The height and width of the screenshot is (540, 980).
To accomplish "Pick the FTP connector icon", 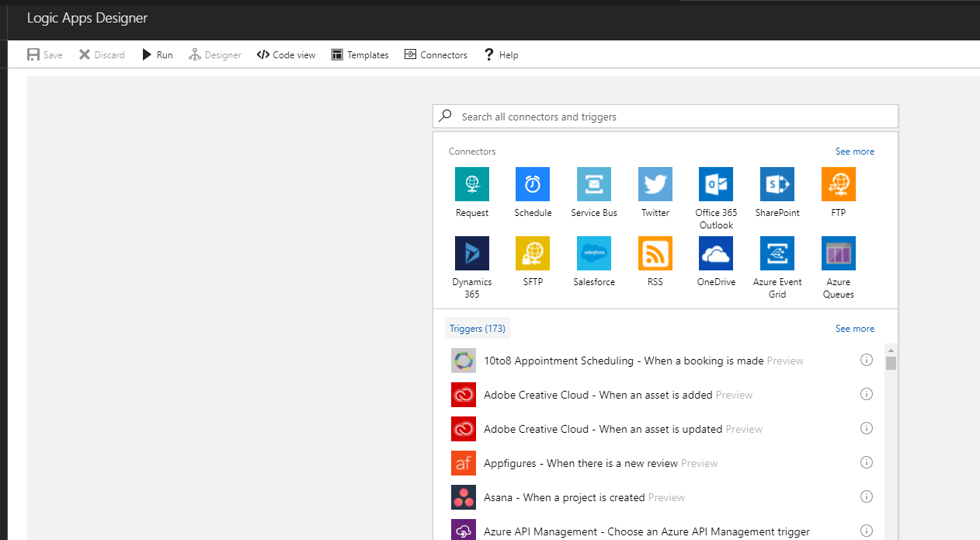I will click(x=839, y=184).
